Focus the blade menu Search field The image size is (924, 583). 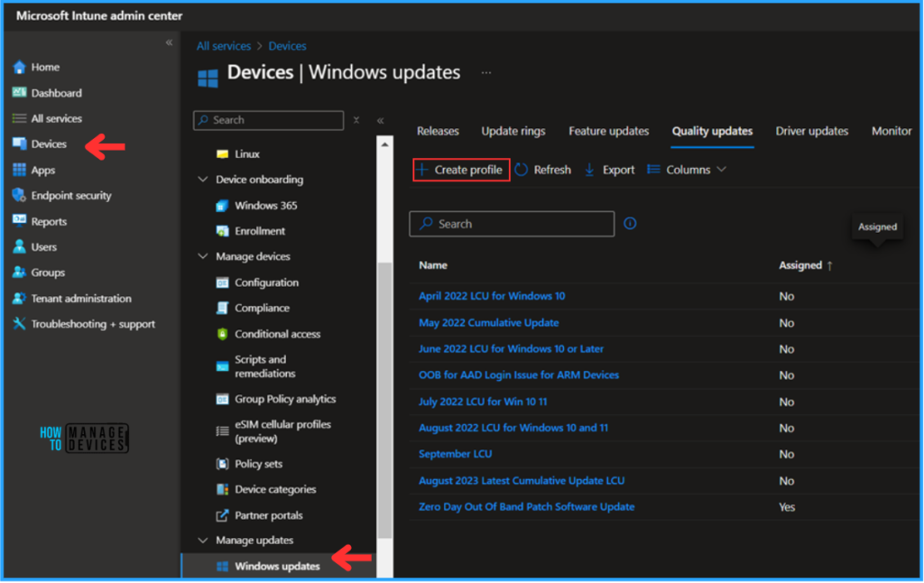pos(269,120)
